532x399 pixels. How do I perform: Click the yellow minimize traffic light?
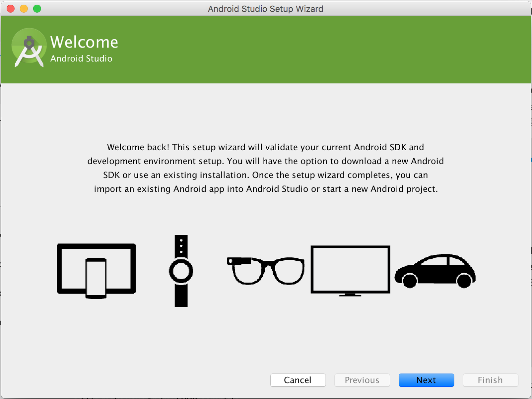point(23,9)
